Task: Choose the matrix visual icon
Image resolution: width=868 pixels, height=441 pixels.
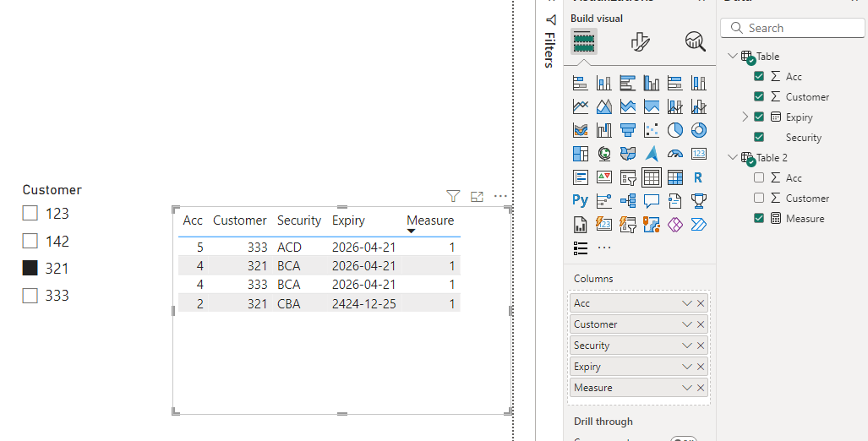Action: pyautogui.click(x=674, y=177)
